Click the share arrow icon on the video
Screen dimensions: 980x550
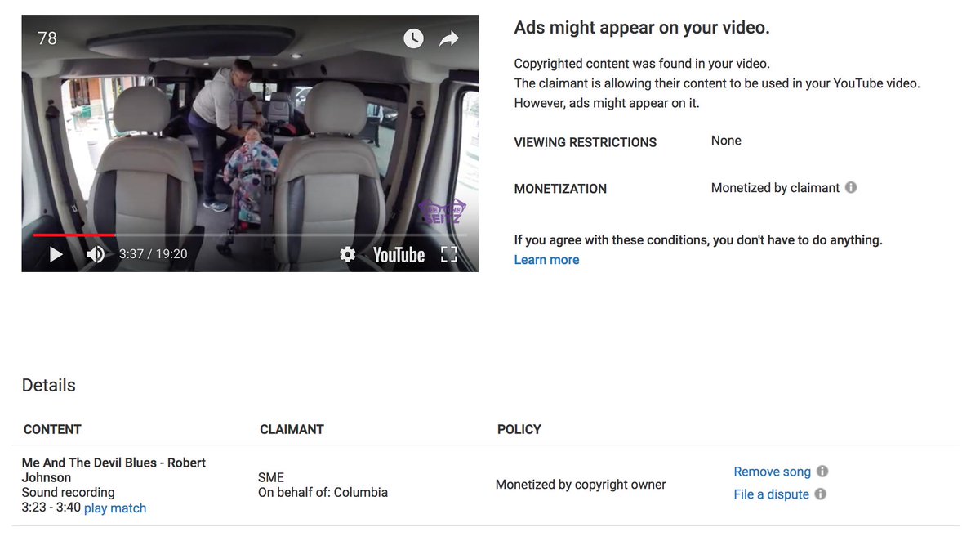(x=449, y=38)
